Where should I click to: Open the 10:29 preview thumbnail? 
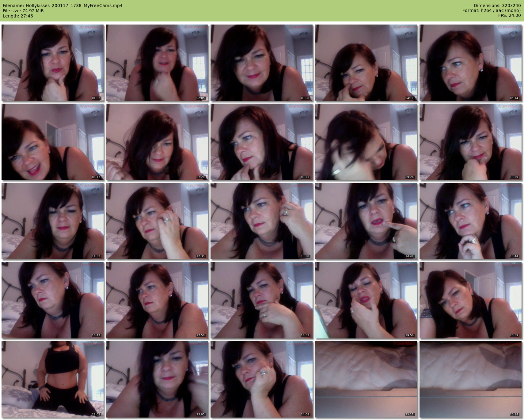(x=471, y=142)
